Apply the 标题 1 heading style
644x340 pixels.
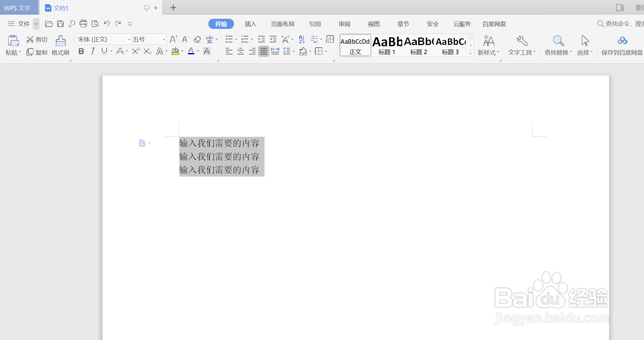click(387, 45)
